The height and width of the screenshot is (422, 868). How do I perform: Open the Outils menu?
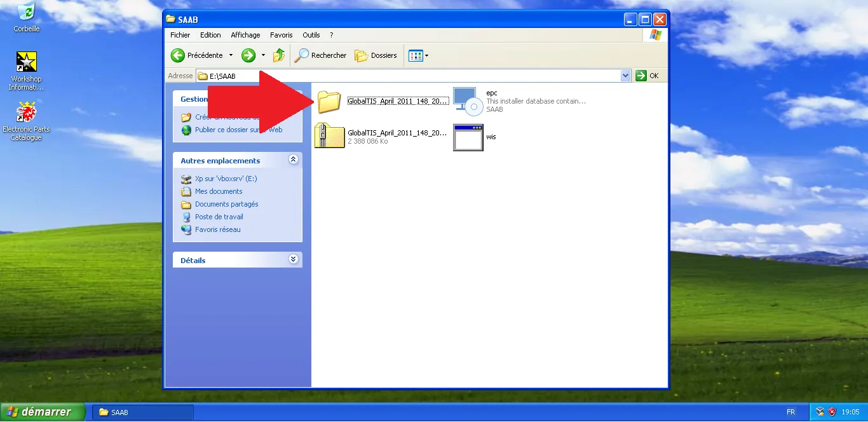pyautogui.click(x=311, y=35)
